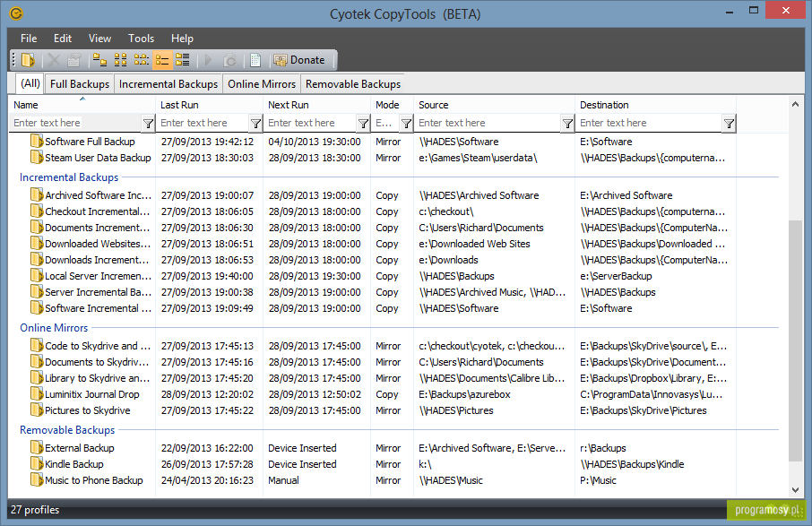Click the Checkout Incremental profile icon
Image resolution: width=812 pixels, height=526 pixels.
click(x=36, y=211)
